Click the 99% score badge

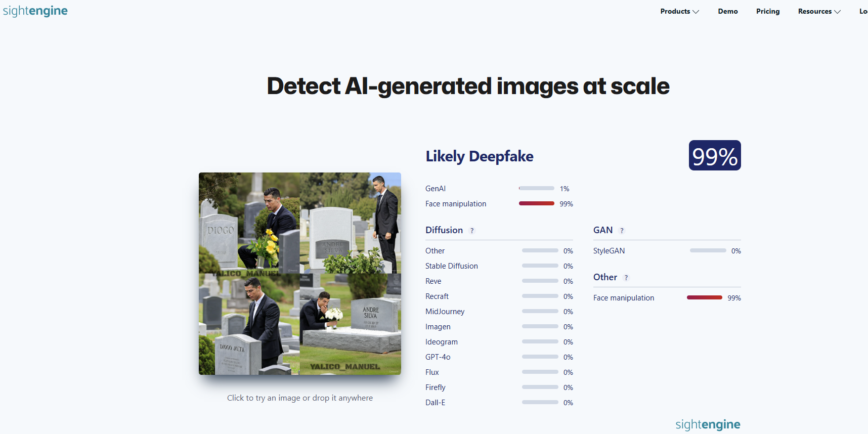pyautogui.click(x=714, y=156)
